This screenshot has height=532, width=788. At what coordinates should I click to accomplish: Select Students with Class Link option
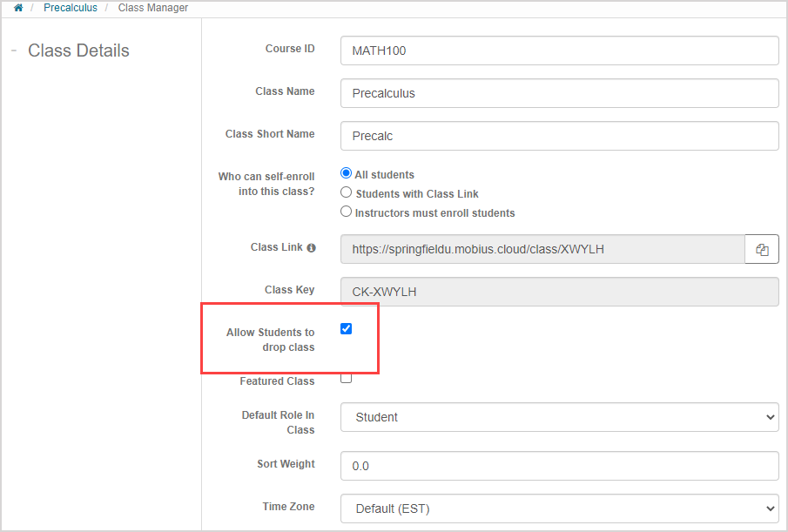[x=347, y=193]
